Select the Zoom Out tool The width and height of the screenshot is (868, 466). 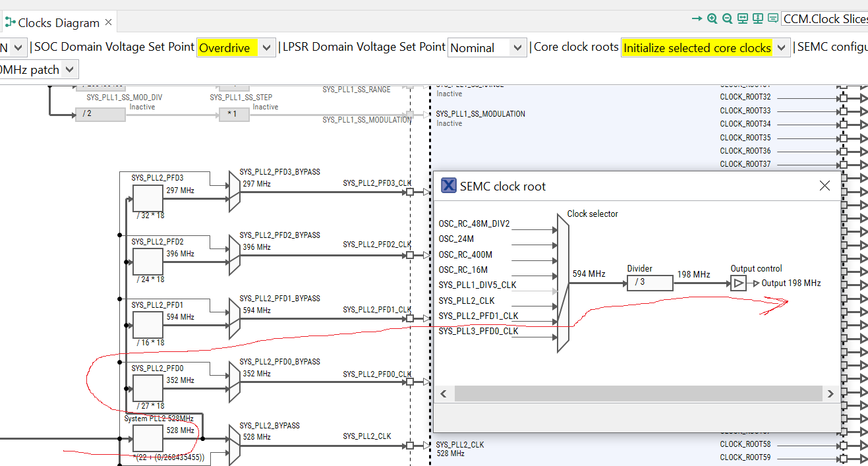727,18
